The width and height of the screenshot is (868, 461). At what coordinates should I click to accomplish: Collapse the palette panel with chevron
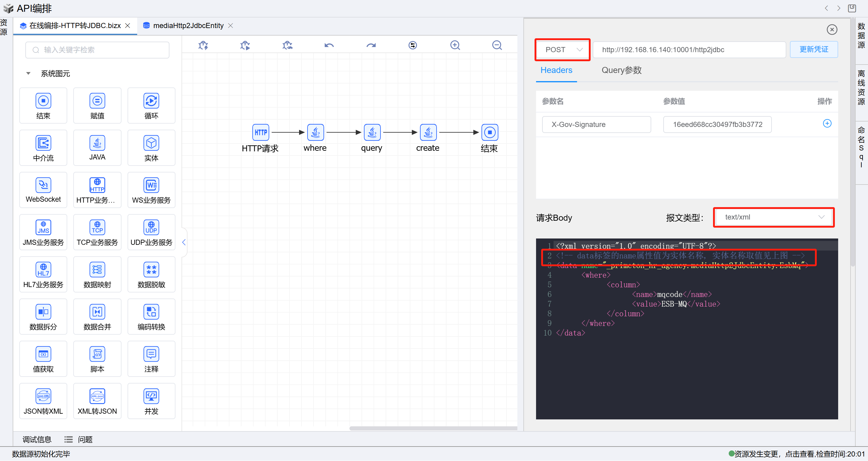[x=184, y=242]
